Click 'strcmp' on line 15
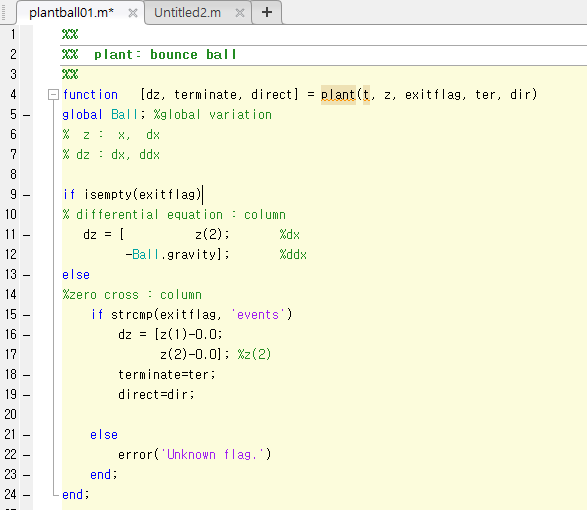Image resolution: width=587 pixels, height=510 pixels. pos(132,315)
